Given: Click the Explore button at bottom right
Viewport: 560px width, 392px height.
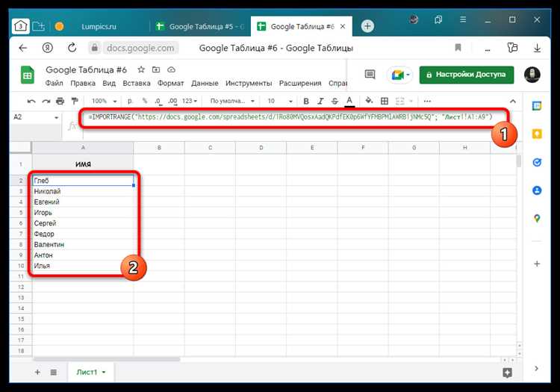Looking at the screenshot, I should 507,373.
